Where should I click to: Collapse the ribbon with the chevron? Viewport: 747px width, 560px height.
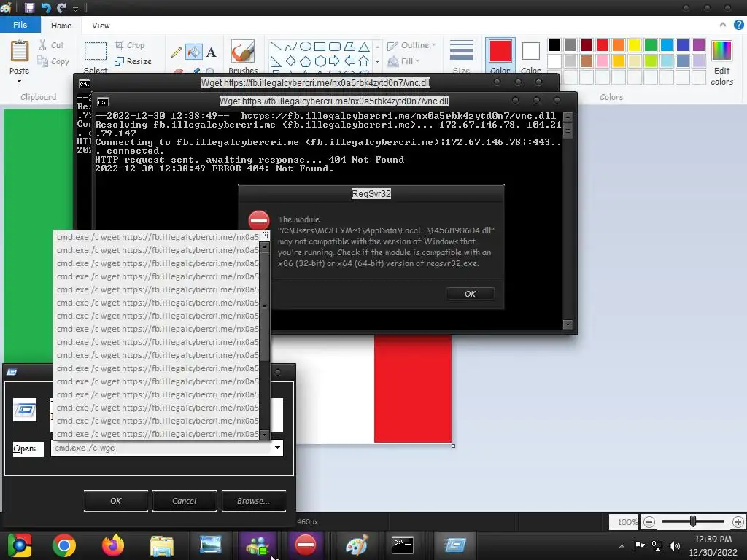pos(723,25)
